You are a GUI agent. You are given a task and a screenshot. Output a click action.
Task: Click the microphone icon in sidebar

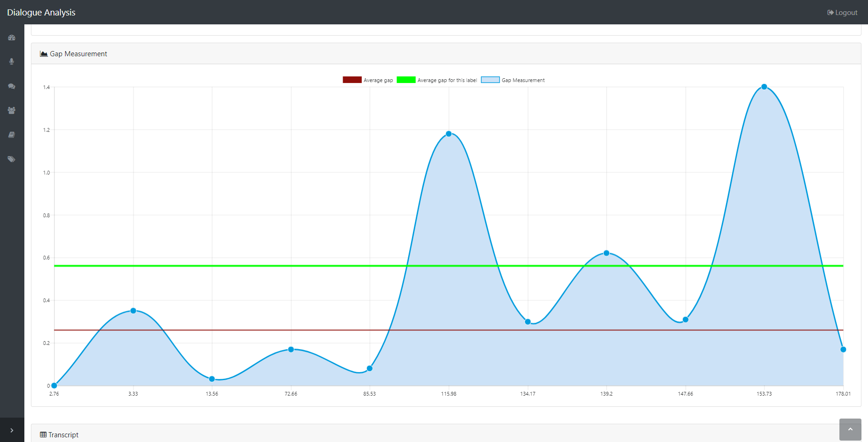[x=12, y=61]
